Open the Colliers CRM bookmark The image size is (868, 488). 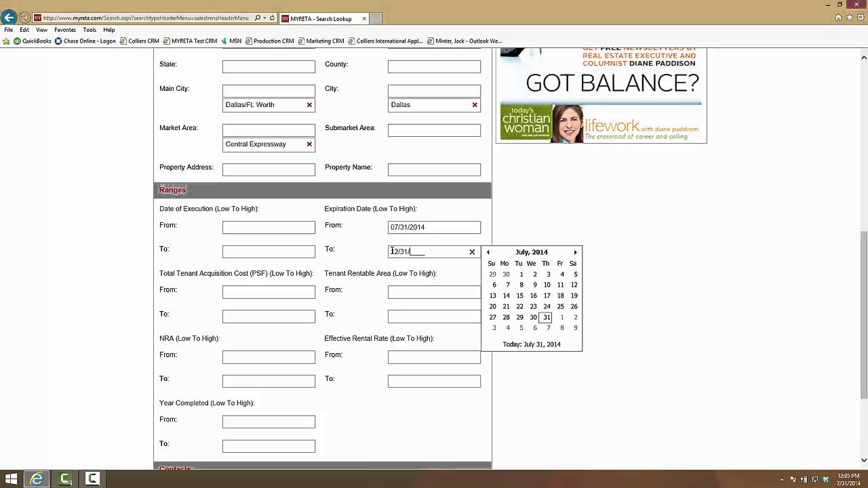click(x=139, y=41)
